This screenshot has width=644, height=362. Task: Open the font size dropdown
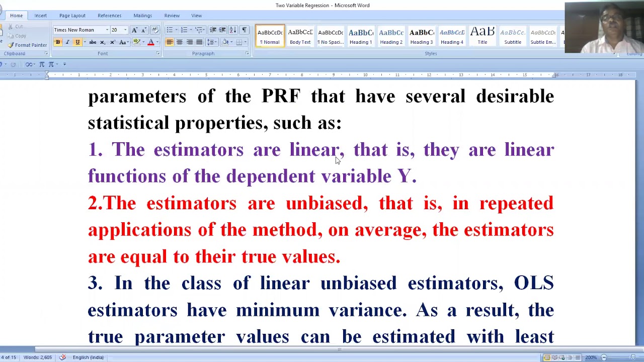point(125,30)
